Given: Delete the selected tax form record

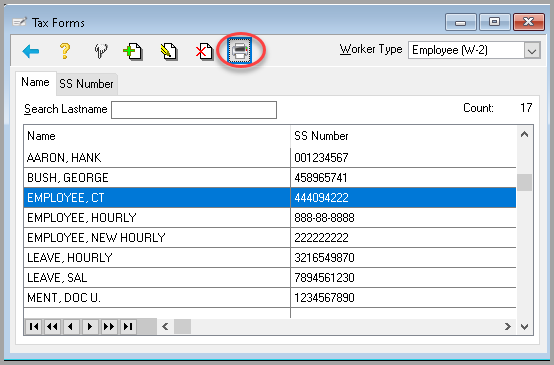Looking at the screenshot, I should pos(204,52).
